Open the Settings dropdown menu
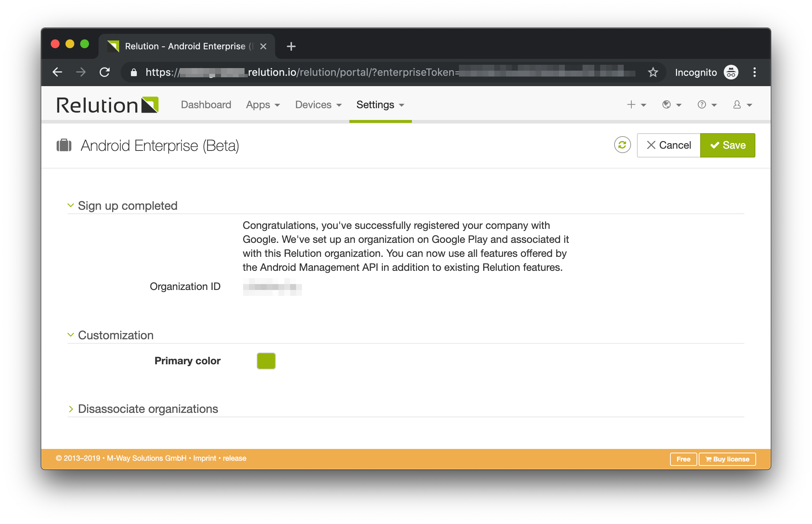812x524 pixels. pyautogui.click(x=380, y=105)
